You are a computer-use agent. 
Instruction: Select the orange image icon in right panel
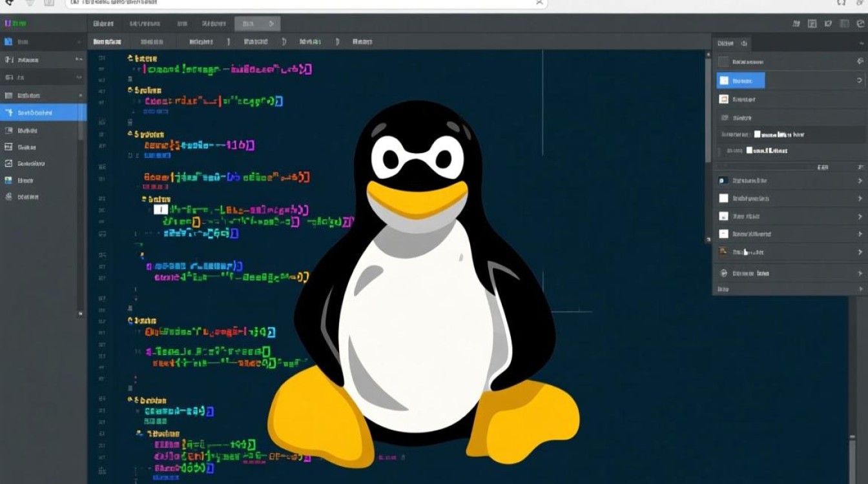point(723,98)
